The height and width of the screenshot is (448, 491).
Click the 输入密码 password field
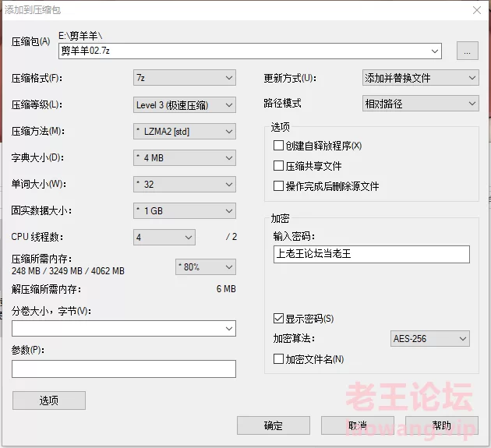point(372,254)
